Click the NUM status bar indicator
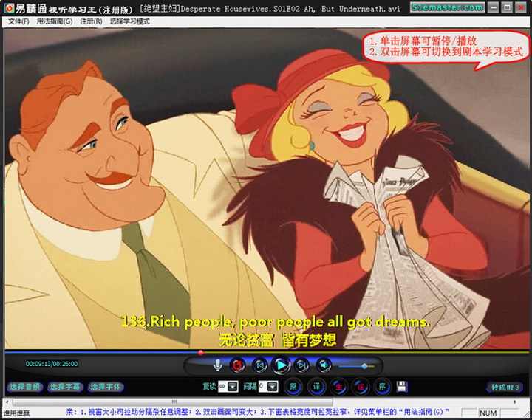Screen dimensions: 532x420 click(x=488, y=413)
